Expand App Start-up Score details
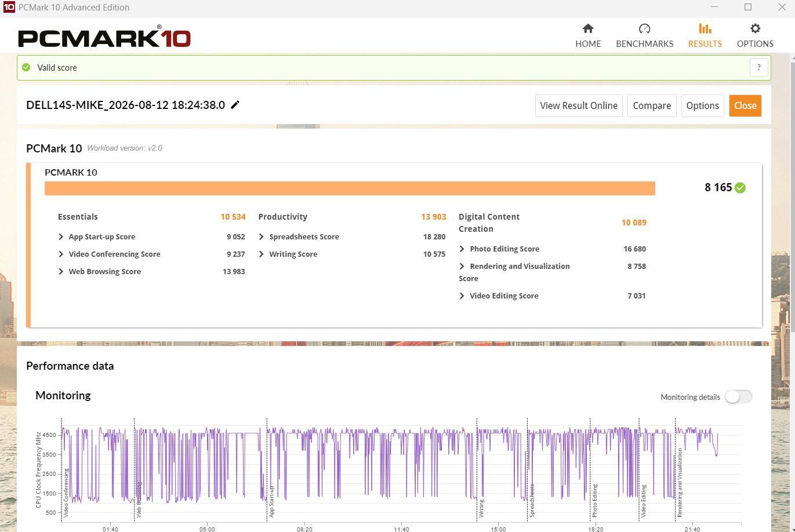The height and width of the screenshot is (532, 795). [61, 236]
